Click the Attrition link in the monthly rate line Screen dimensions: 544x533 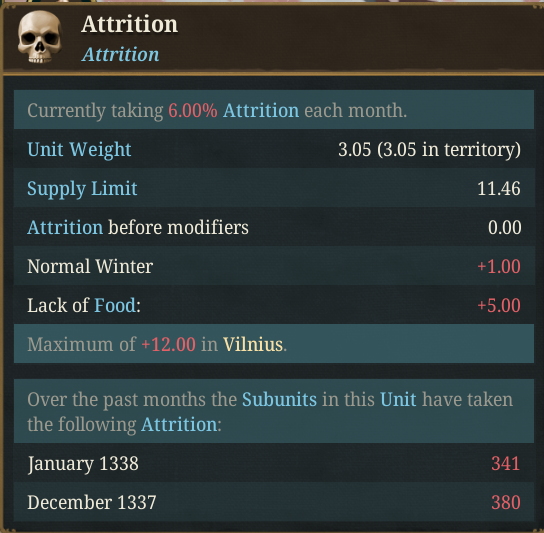pyautogui.click(x=261, y=110)
